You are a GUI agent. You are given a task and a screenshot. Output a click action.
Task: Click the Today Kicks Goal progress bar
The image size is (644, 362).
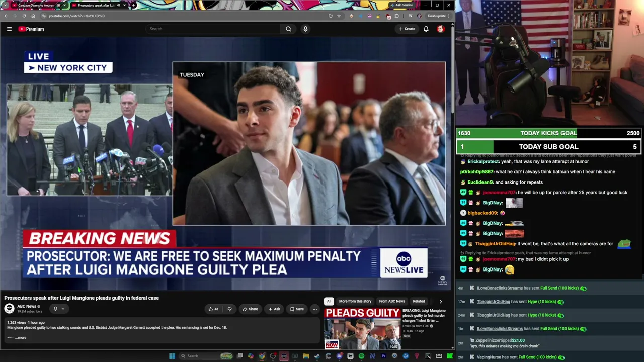pyautogui.click(x=549, y=133)
